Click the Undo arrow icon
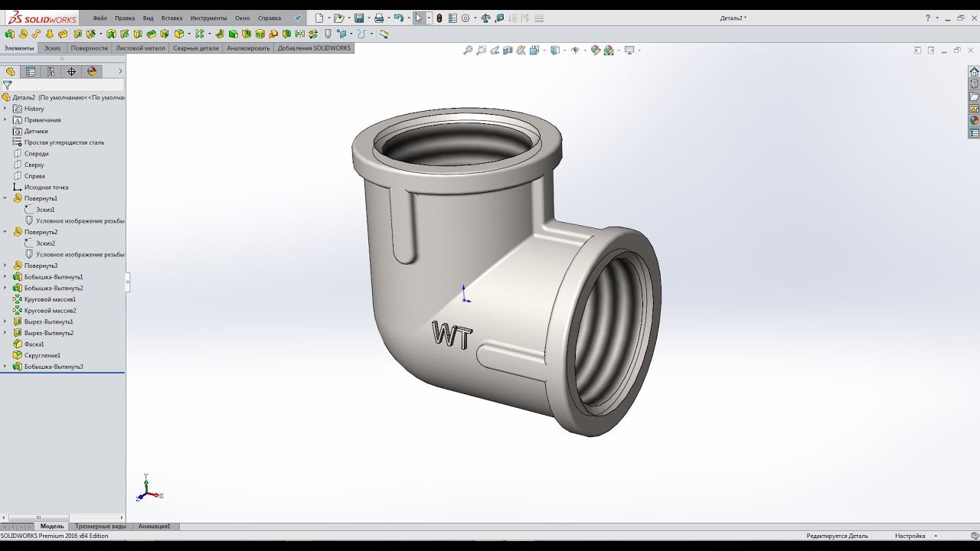The height and width of the screenshot is (551, 980). 398,18
